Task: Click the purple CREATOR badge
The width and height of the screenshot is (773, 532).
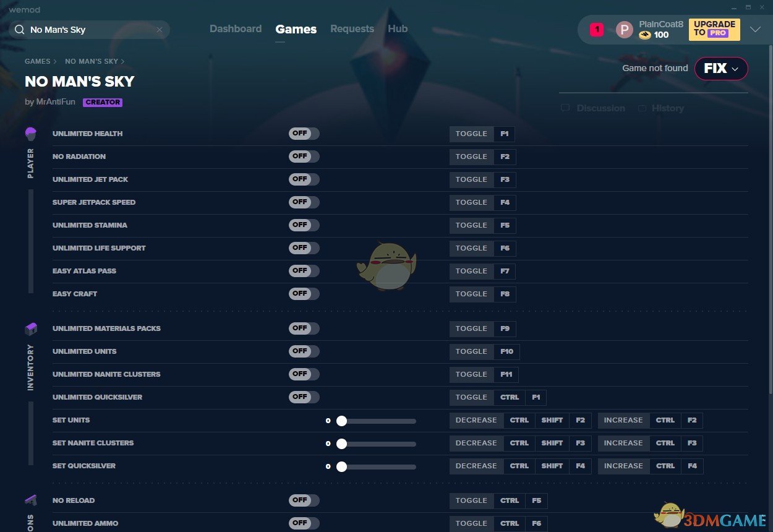Action: 103,103
